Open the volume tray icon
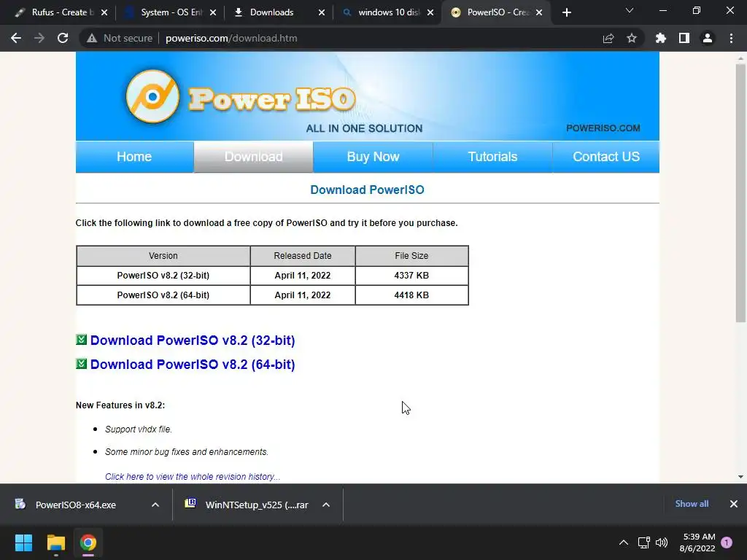The image size is (747, 560). [662, 542]
